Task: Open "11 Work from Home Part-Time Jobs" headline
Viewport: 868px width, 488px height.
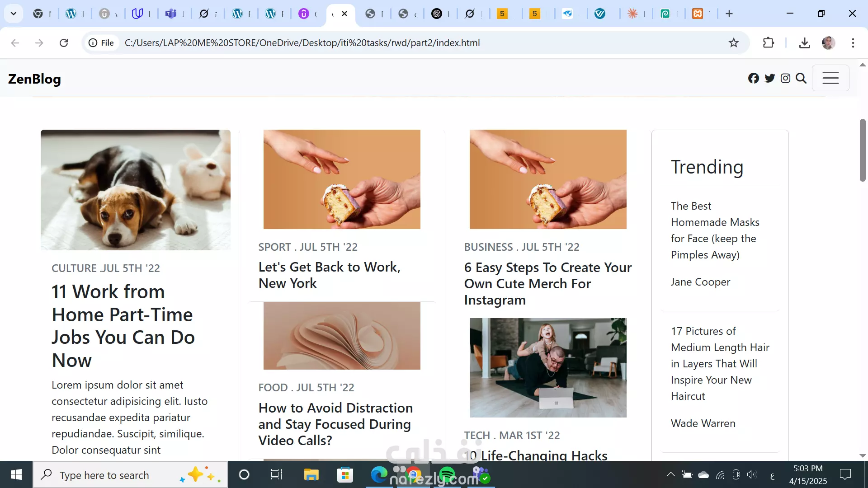Action: click(x=123, y=326)
